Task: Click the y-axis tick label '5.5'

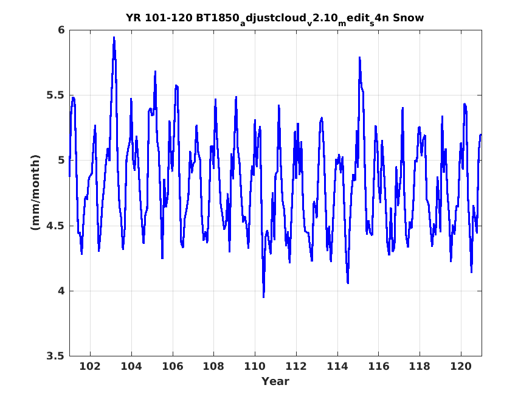Action: [x=55, y=95]
